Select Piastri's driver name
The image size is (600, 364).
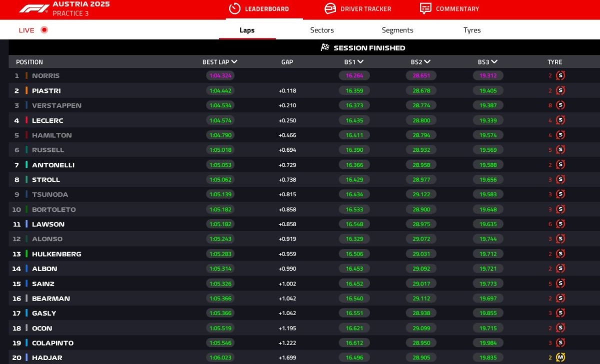click(x=46, y=91)
